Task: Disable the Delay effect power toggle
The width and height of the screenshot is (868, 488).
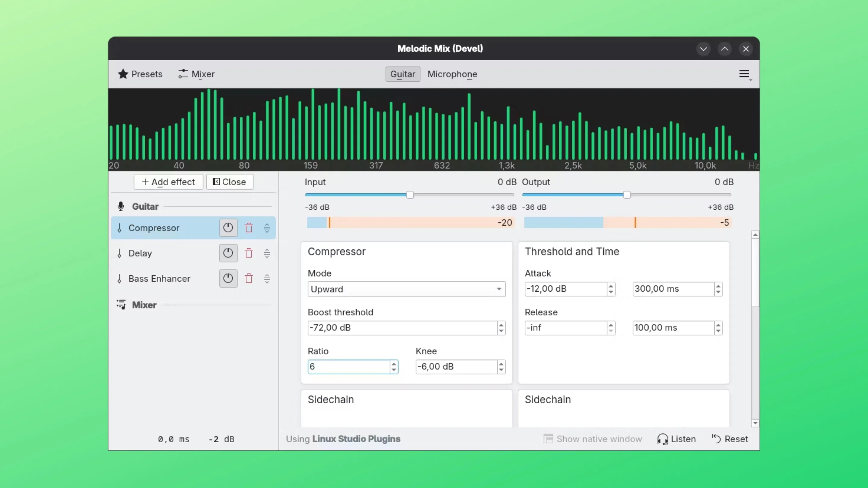Action: coord(228,253)
